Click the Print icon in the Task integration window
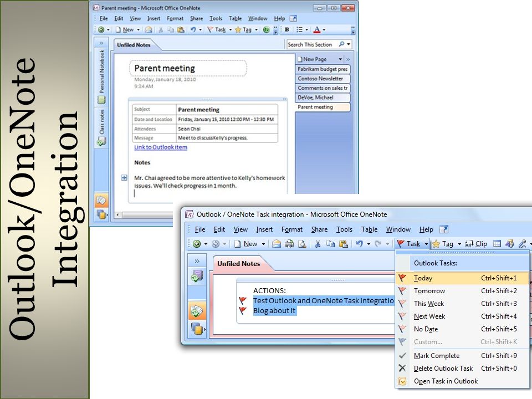 289,244
